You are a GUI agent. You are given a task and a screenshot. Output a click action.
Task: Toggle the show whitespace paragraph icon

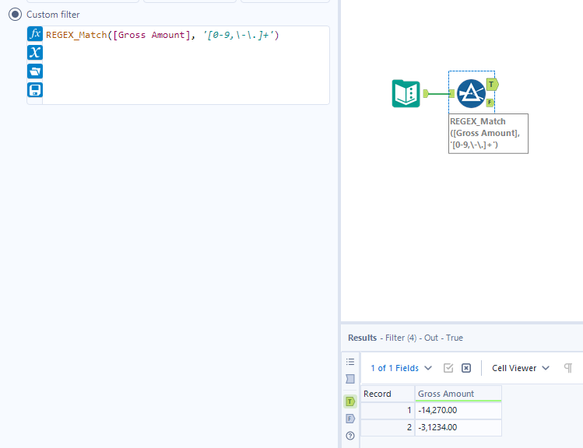coord(568,368)
